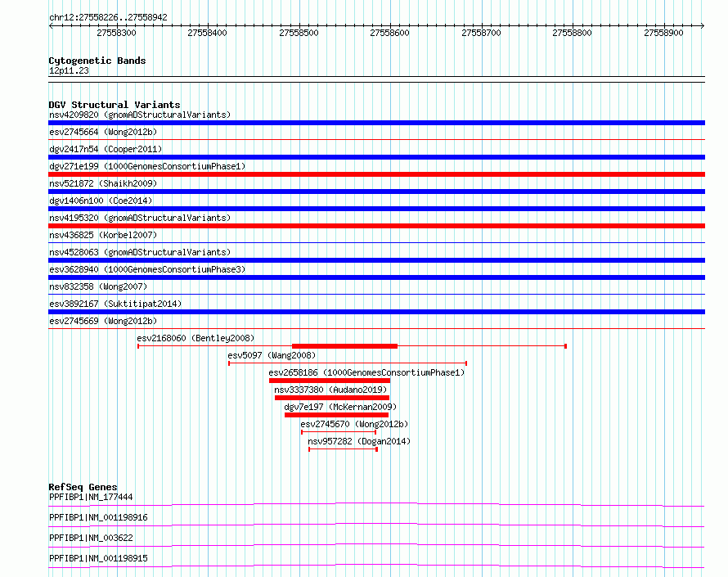The image size is (728, 577).
Task: Select the dgv1406n100 (Coe2014) label
Action: 101,201
